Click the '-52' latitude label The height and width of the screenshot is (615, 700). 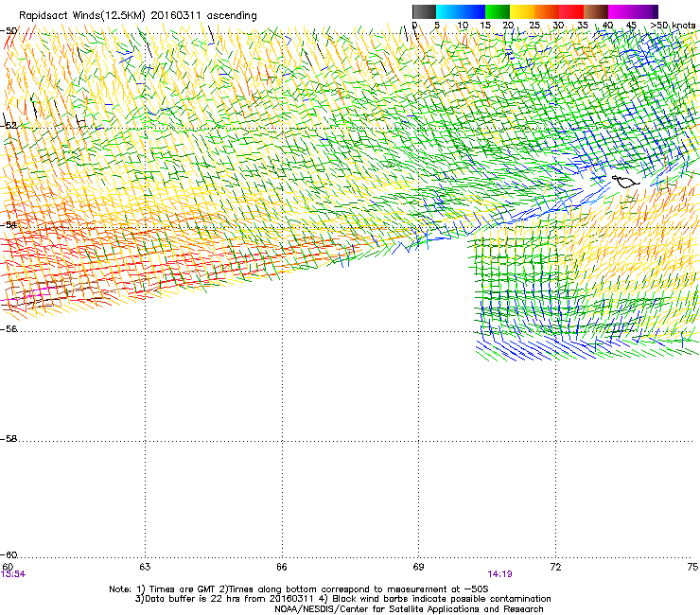click(x=9, y=126)
